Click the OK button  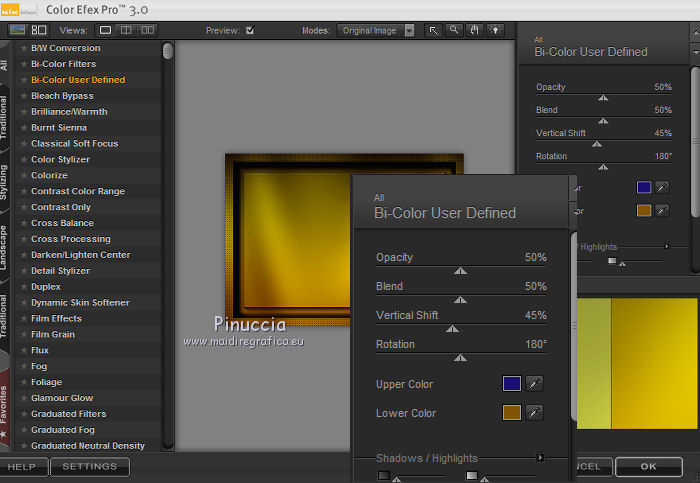point(648,466)
